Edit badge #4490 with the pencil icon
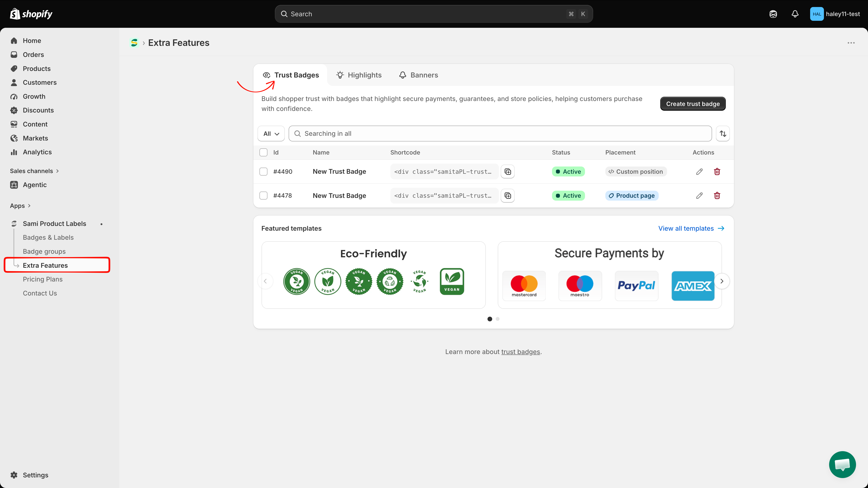This screenshot has width=868, height=488. coord(699,171)
